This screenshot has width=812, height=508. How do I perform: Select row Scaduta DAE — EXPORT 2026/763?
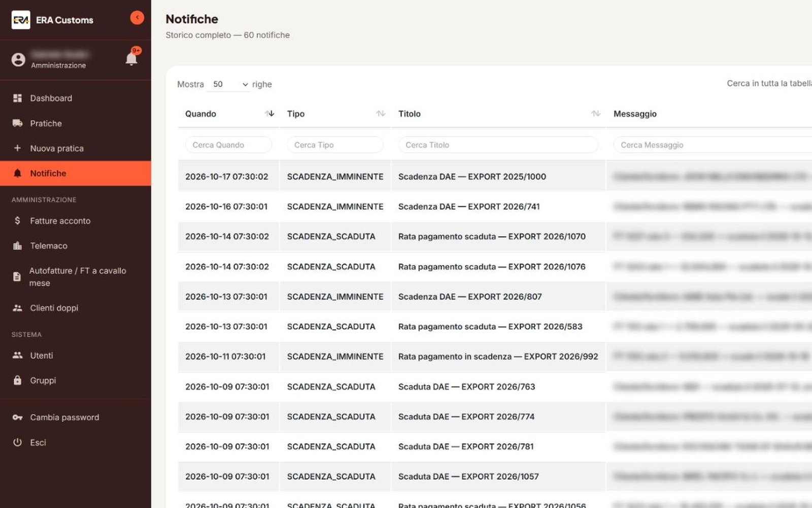point(495,386)
